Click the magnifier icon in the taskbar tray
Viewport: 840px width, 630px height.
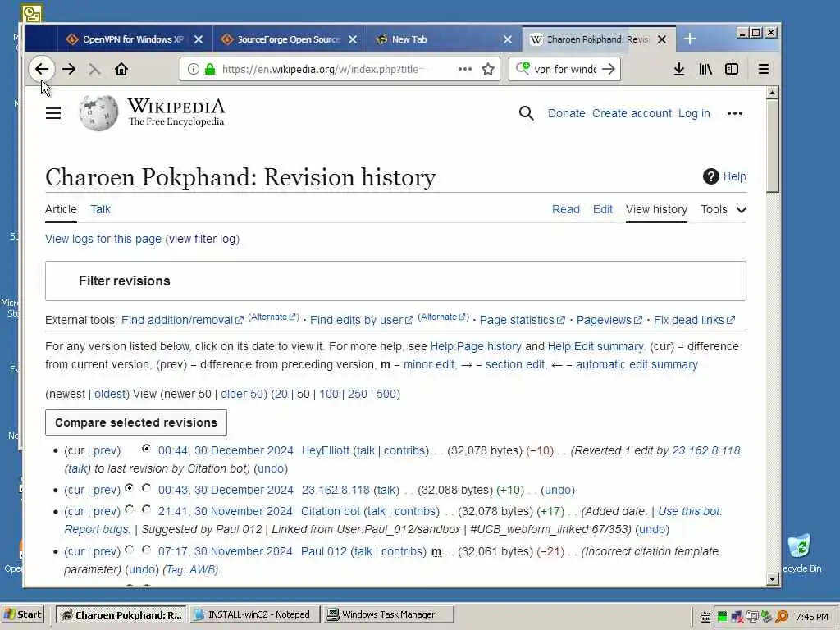tap(782, 617)
